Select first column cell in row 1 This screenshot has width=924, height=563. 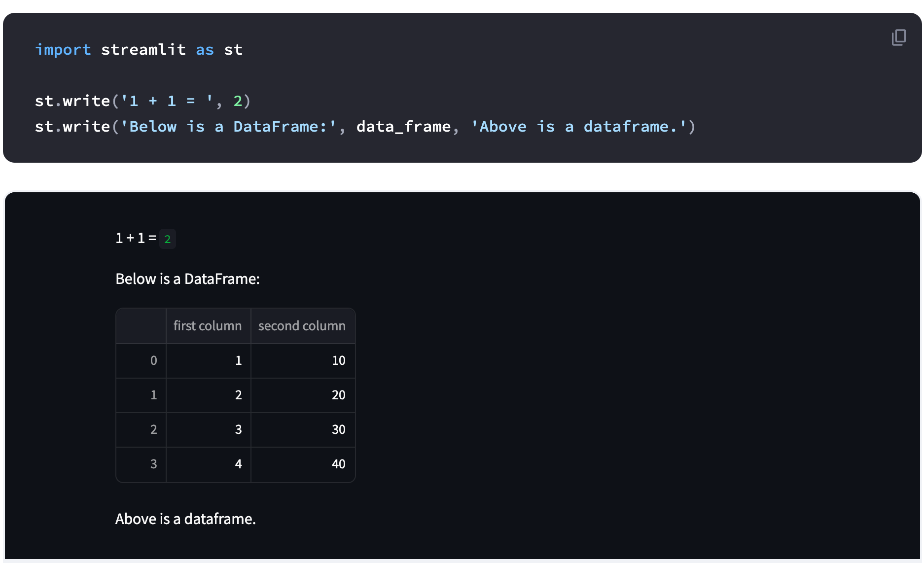208,395
